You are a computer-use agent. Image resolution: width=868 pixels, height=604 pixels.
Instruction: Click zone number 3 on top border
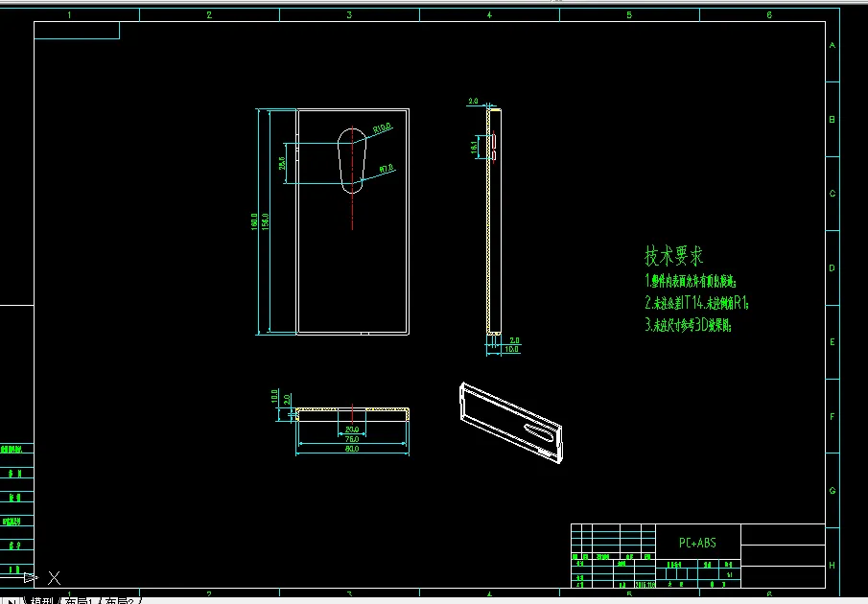(349, 15)
